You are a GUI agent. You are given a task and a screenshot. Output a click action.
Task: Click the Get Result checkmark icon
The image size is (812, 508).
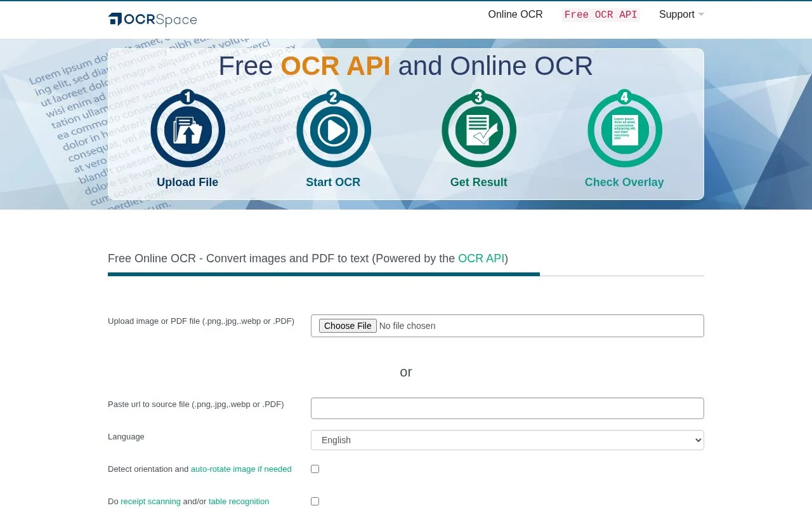pos(479,130)
